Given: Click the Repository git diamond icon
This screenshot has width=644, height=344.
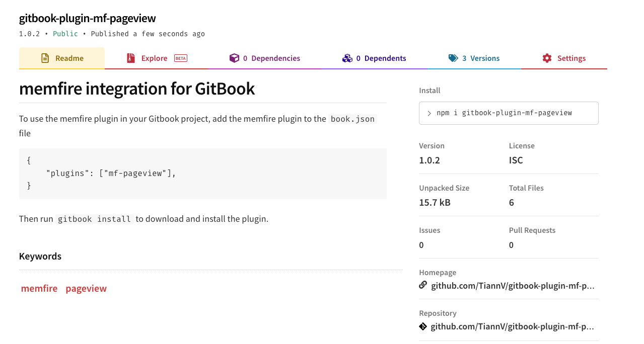Looking at the screenshot, I should click(x=423, y=326).
